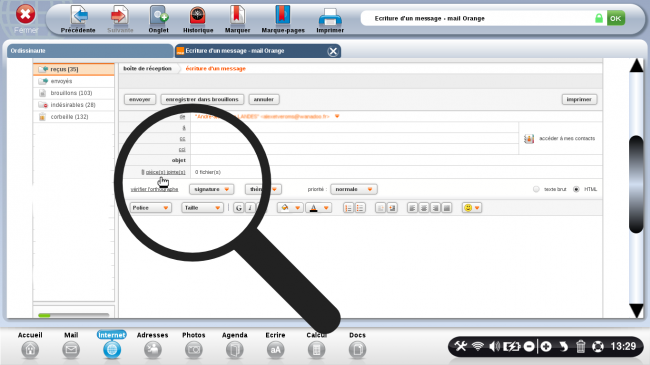Click enregistrer dans brouillons button
650x365 pixels.
coord(202,100)
